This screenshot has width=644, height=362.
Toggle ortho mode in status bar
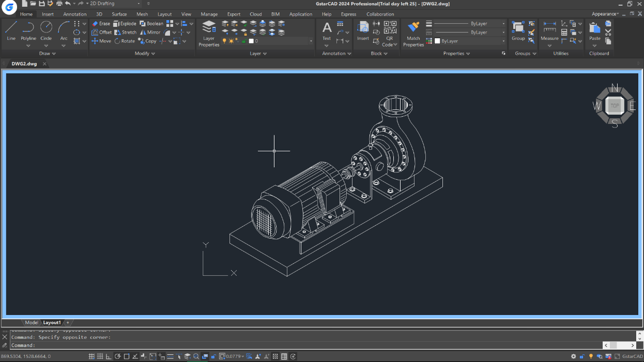click(x=109, y=356)
